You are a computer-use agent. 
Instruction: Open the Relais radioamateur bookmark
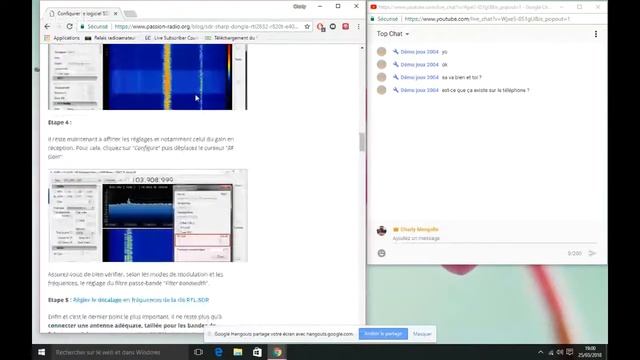point(110,38)
